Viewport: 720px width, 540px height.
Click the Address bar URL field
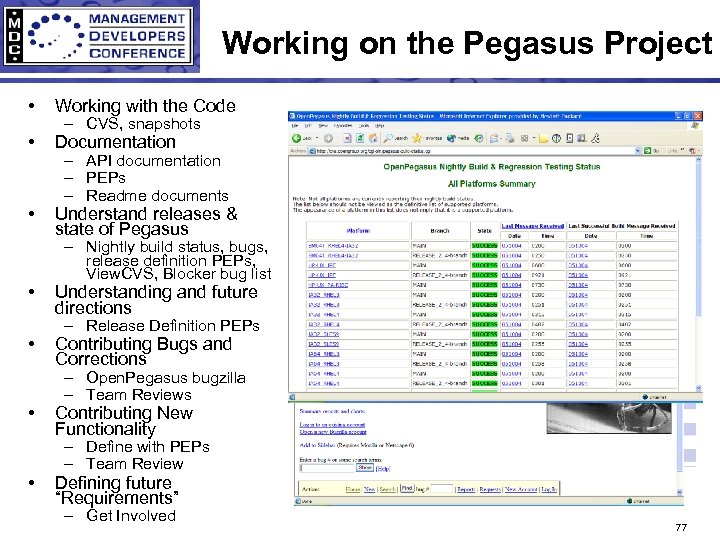point(473,151)
